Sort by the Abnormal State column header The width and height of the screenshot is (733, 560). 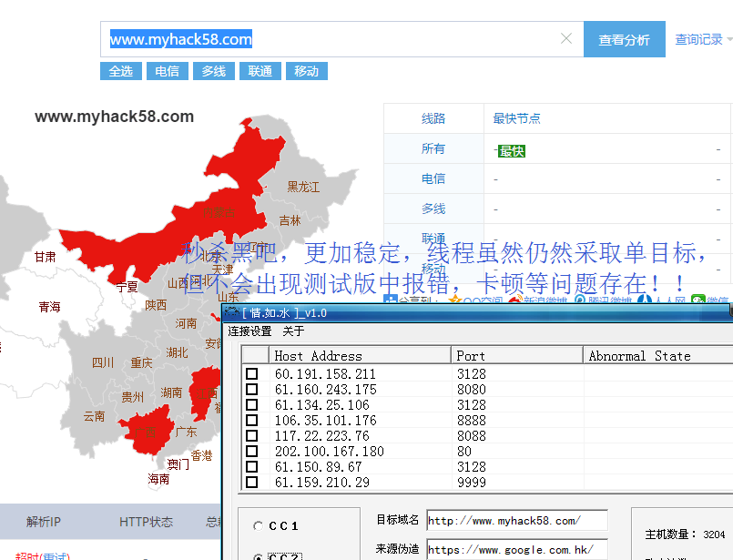pos(657,355)
